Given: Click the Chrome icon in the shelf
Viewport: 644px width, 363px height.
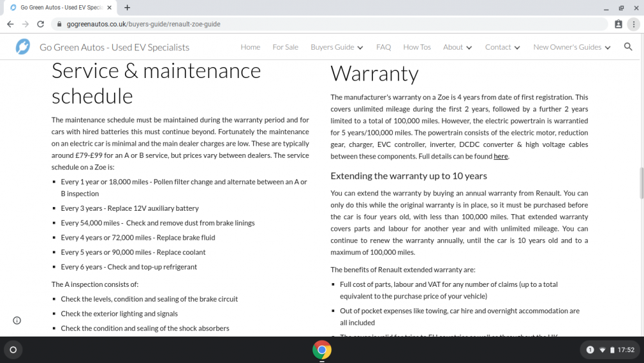Looking at the screenshot, I should [322, 350].
